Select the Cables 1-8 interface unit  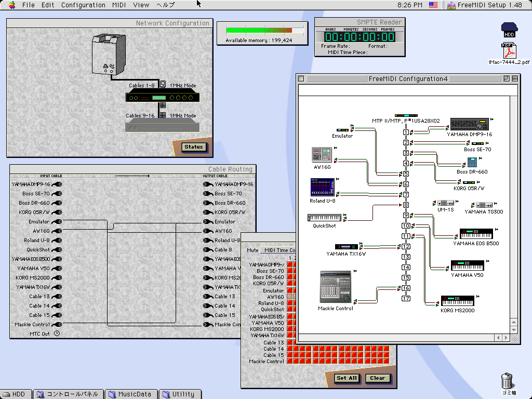[163, 96]
